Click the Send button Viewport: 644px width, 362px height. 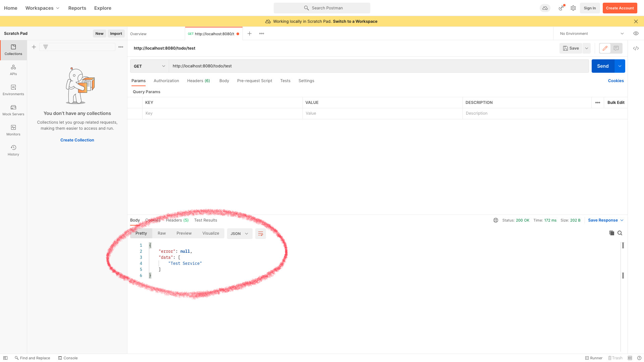602,66
